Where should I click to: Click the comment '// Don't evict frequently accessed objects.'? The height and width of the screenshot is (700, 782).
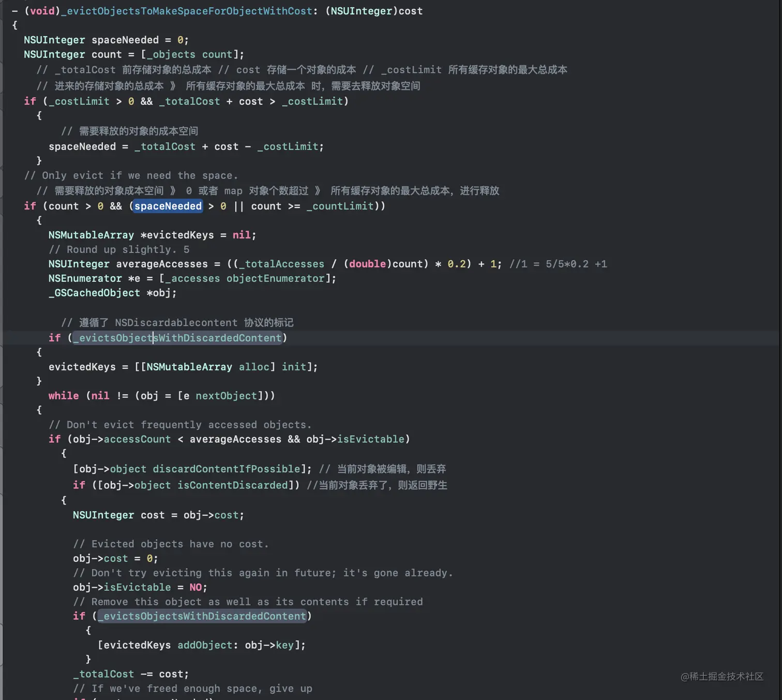point(180,425)
